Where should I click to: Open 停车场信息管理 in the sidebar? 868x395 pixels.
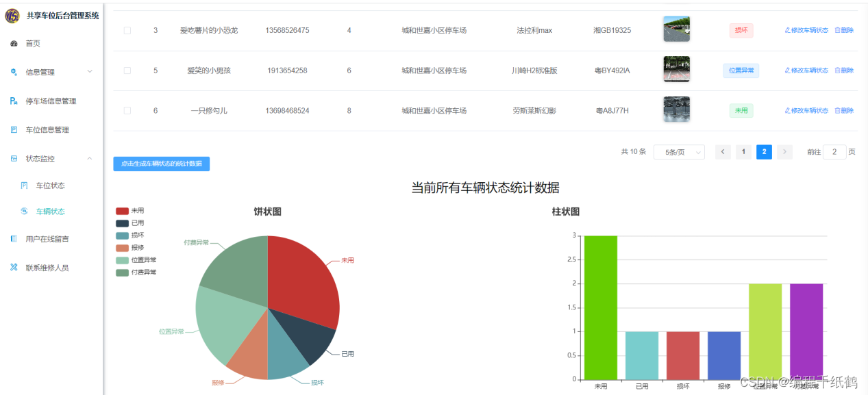pyautogui.click(x=51, y=101)
